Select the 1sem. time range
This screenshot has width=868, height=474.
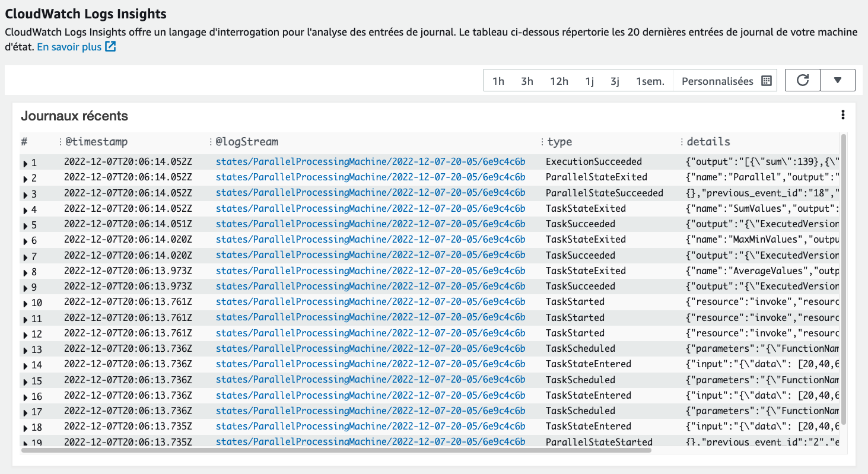pyautogui.click(x=650, y=81)
